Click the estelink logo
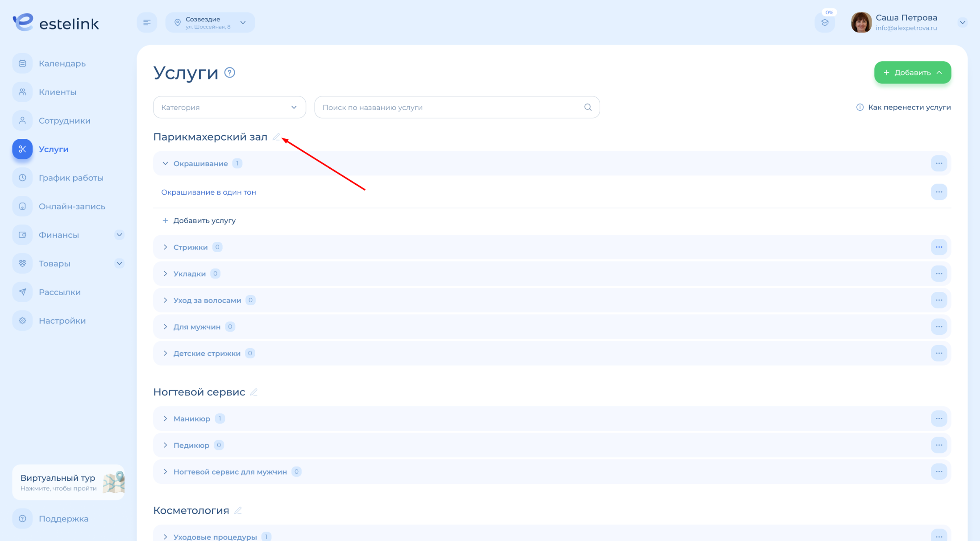Image resolution: width=980 pixels, height=541 pixels. tap(56, 22)
